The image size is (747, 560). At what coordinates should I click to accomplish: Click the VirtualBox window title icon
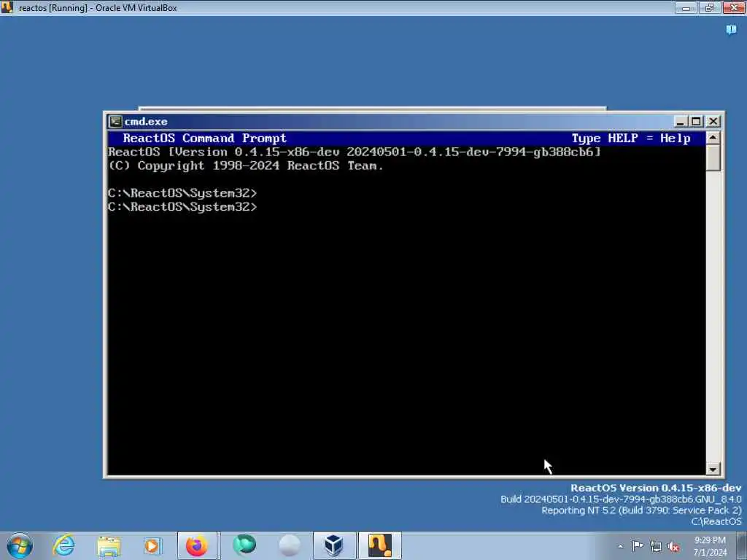point(7,7)
